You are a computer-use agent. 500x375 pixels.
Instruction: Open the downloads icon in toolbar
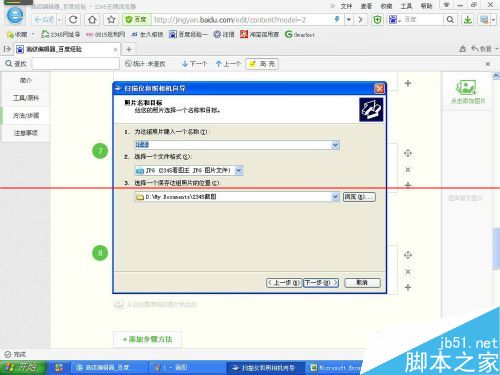click(x=467, y=20)
